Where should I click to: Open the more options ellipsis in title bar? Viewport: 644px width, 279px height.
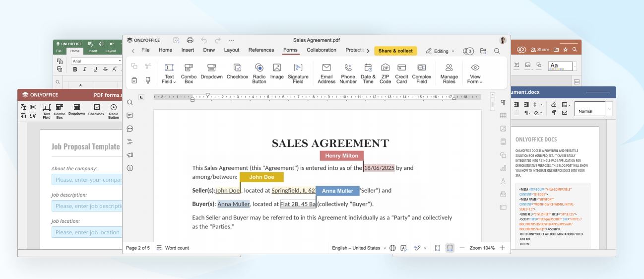(x=232, y=40)
